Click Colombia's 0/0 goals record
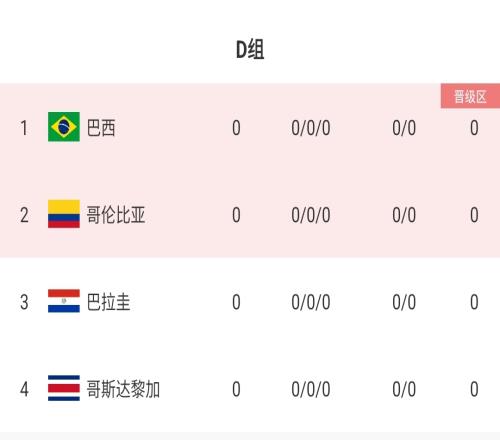500x440 pixels. coord(404,215)
